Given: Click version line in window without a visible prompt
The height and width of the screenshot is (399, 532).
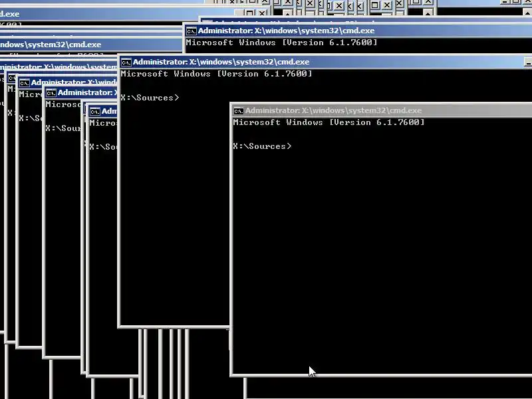Looking at the screenshot, I should coord(281,43).
